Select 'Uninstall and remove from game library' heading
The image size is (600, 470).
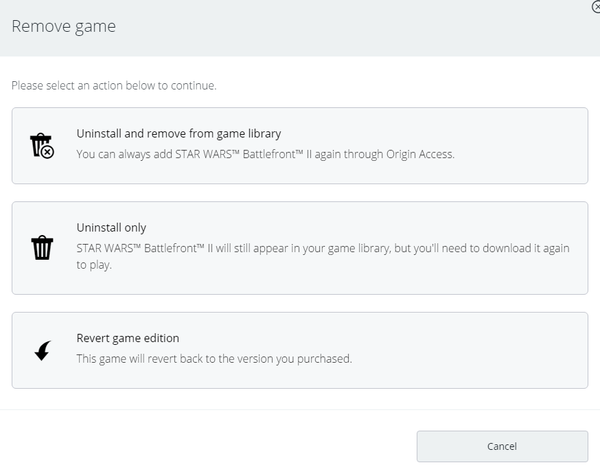(x=179, y=134)
